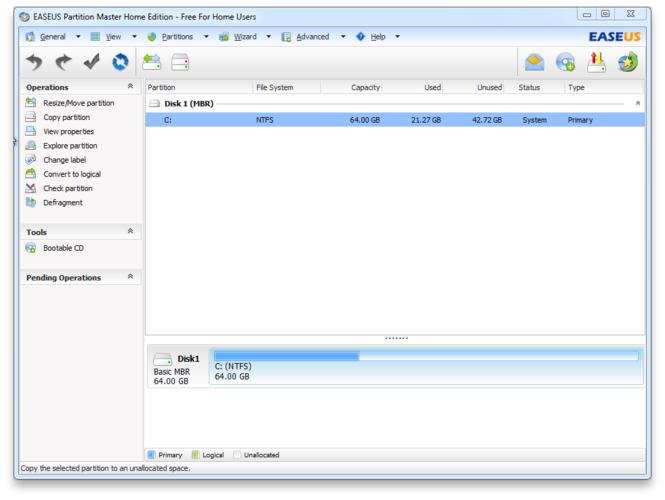Click the Capacity column header
The width and height of the screenshot is (665, 500).
(x=352, y=87)
